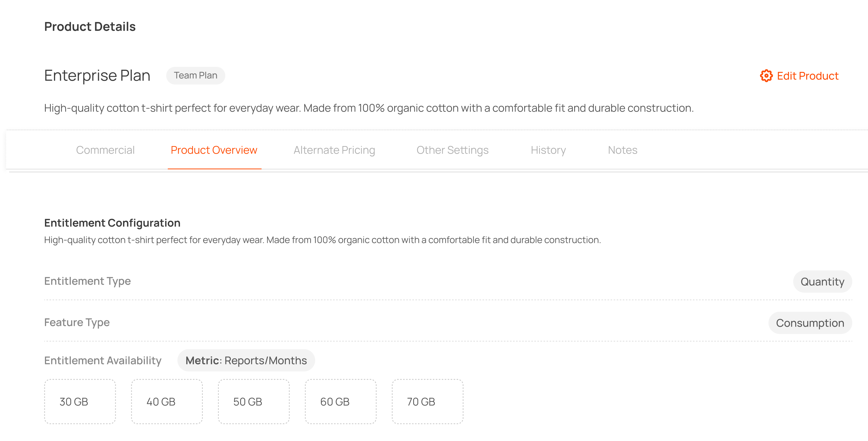Open the Alternate Pricing tab
The height and width of the screenshot is (441, 868).
tap(334, 150)
